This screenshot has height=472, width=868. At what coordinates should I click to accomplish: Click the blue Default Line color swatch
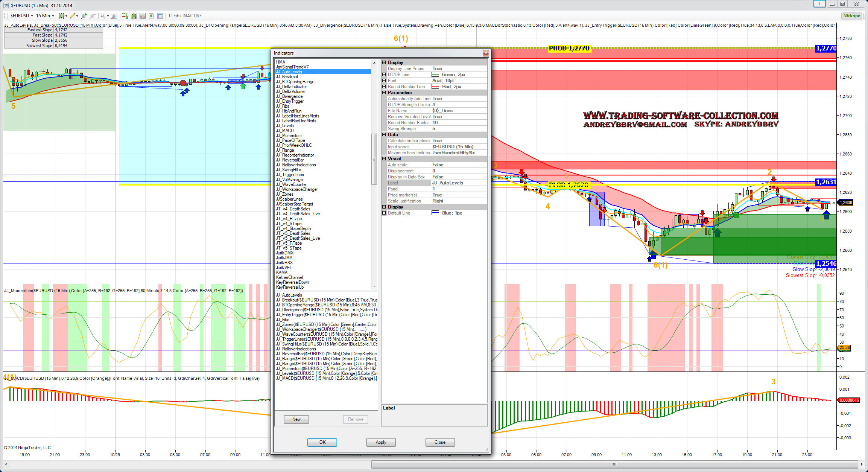tap(435, 213)
